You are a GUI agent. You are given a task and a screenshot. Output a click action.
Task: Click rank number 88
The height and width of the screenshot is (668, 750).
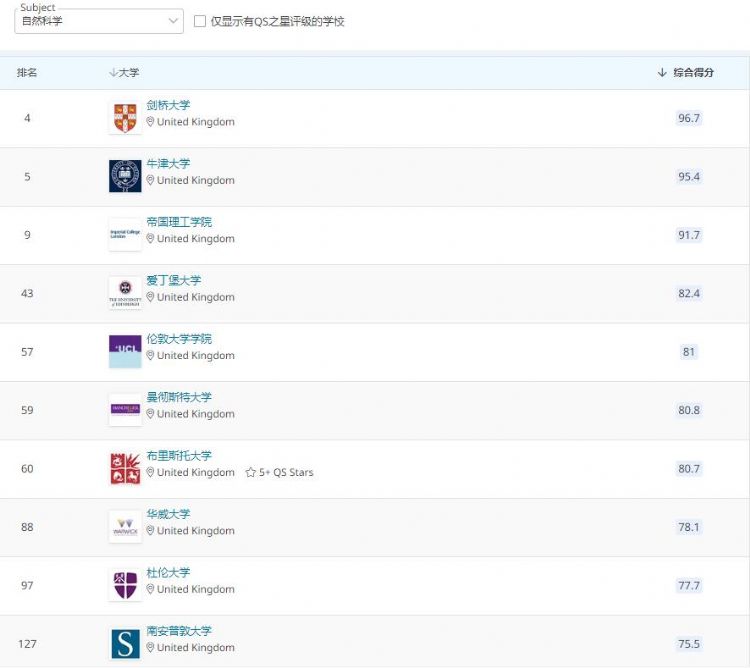27,527
